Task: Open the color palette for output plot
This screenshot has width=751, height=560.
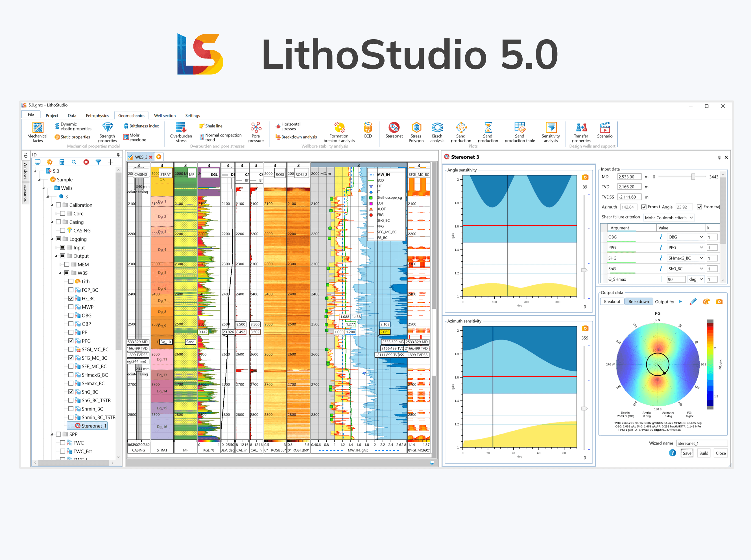Action: pos(706,302)
